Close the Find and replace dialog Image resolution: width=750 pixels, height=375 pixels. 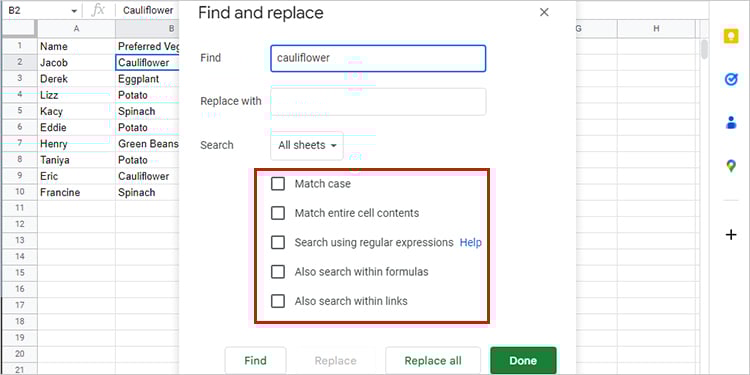tap(544, 12)
